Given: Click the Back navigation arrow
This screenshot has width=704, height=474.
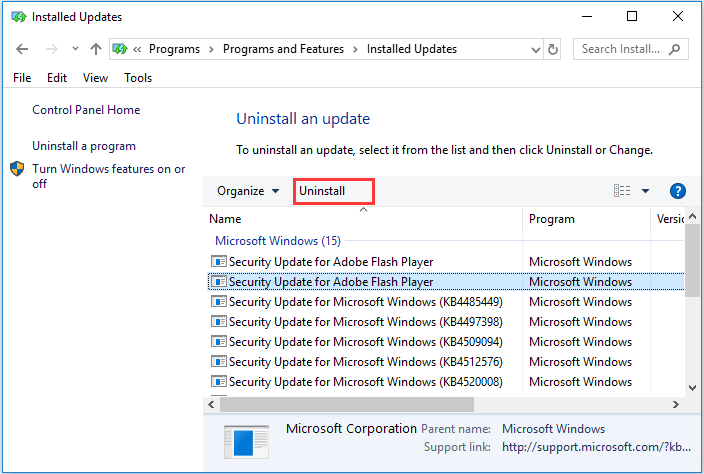Looking at the screenshot, I should tap(22, 49).
